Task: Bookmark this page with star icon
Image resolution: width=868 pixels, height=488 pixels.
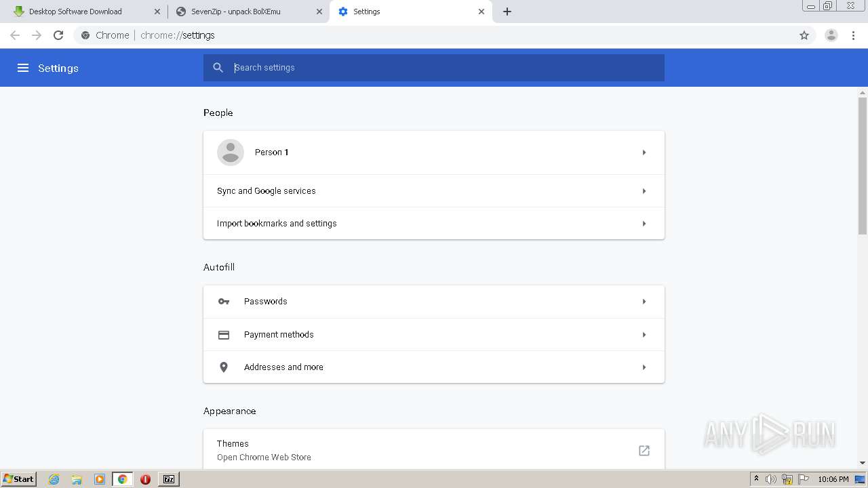Action: click(x=804, y=35)
